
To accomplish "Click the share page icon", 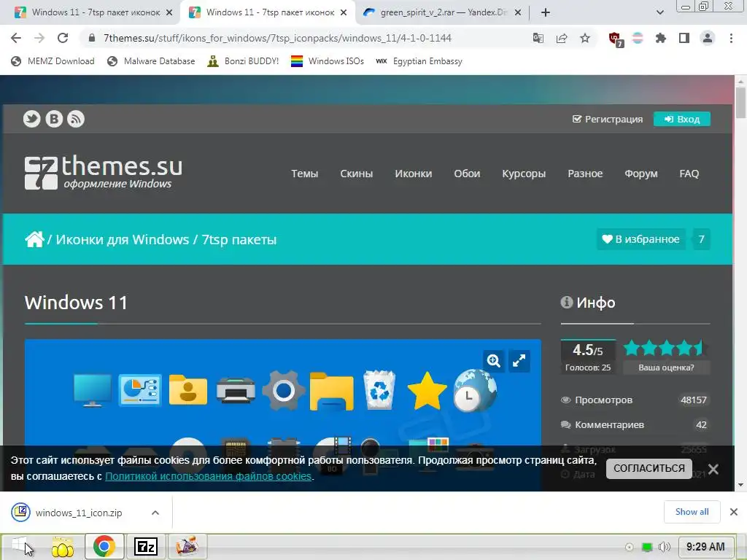I will point(562,38).
